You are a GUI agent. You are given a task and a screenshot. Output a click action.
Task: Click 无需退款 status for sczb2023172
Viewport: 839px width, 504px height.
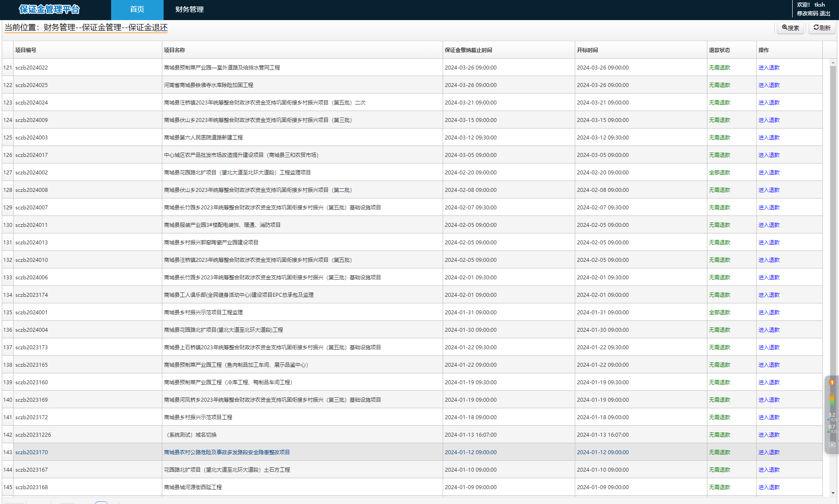(x=720, y=417)
